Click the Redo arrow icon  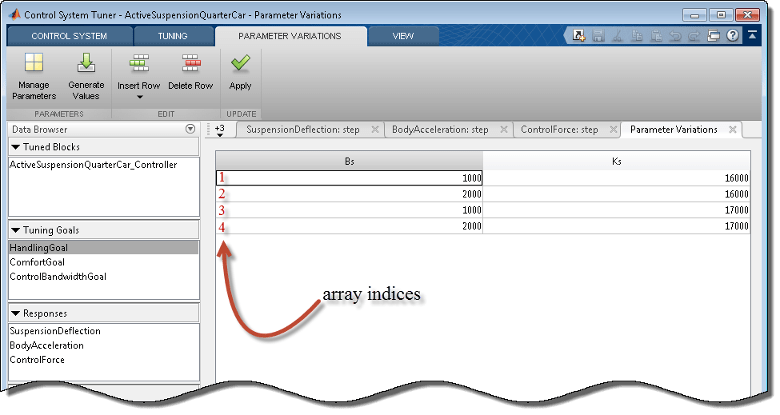[x=694, y=35]
